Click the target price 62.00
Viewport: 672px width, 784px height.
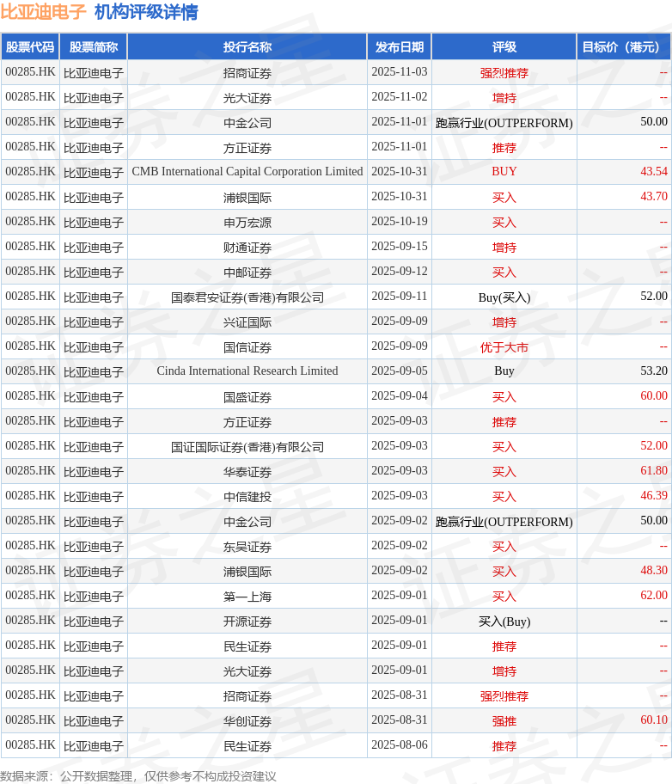tap(653, 596)
